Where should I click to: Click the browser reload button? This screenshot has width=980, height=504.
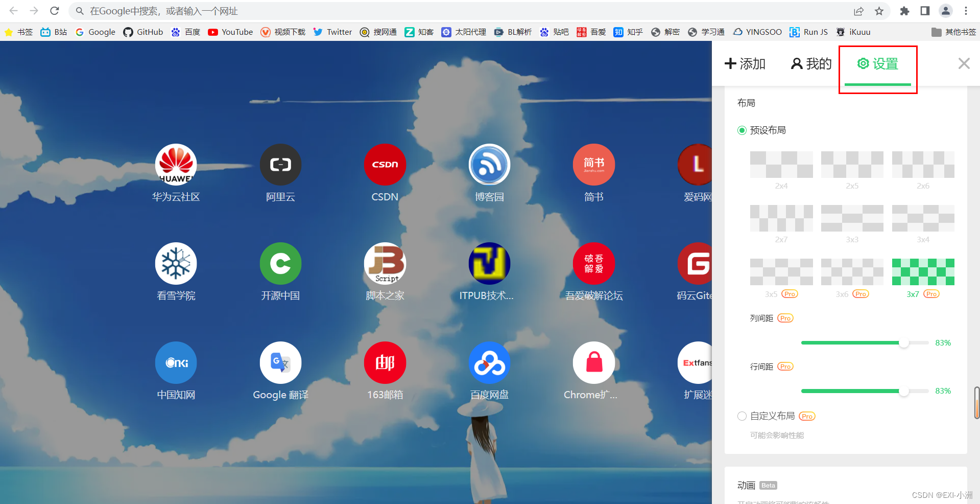pyautogui.click(x=55, y=11)
